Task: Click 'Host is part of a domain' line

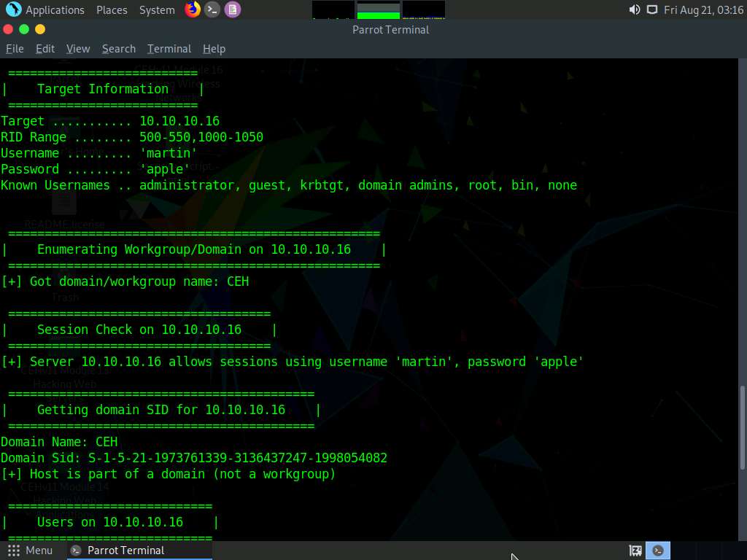Action: (x=169, y=474)
